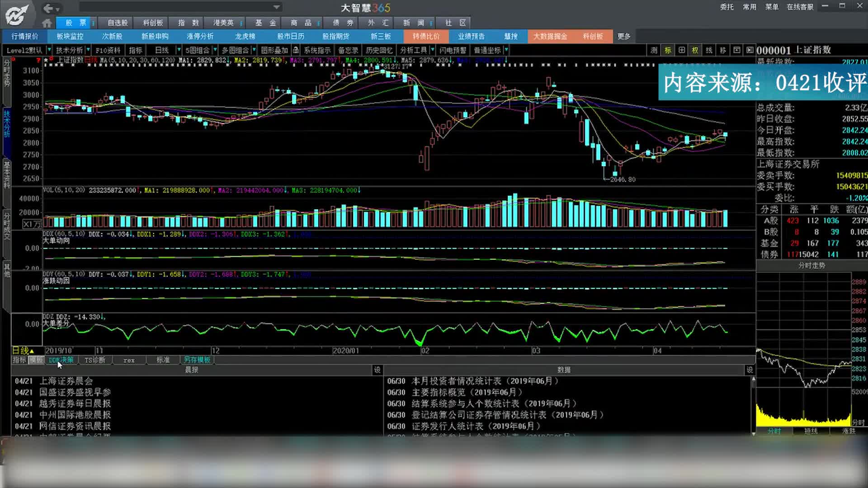Click the back arrow navigation icon
Viewport: 868px width, 488px height.
(48, 8)
